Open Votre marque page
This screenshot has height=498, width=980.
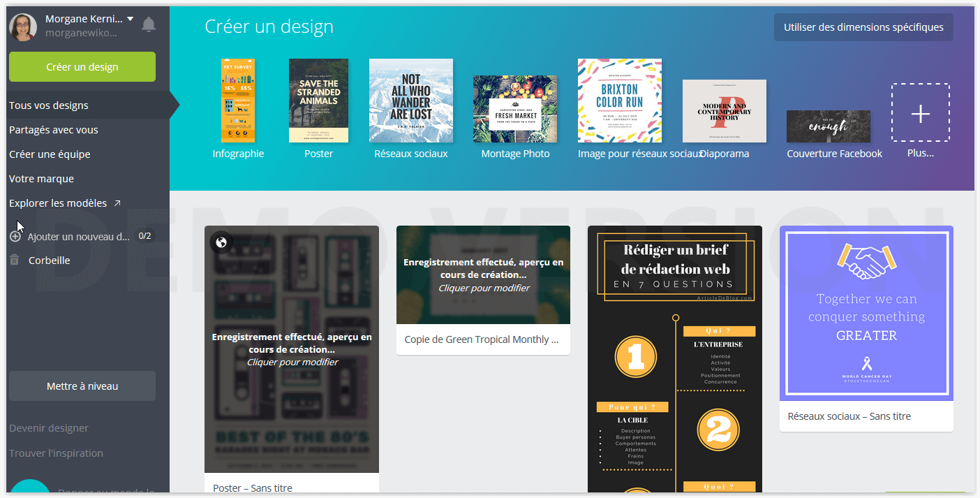41,179
